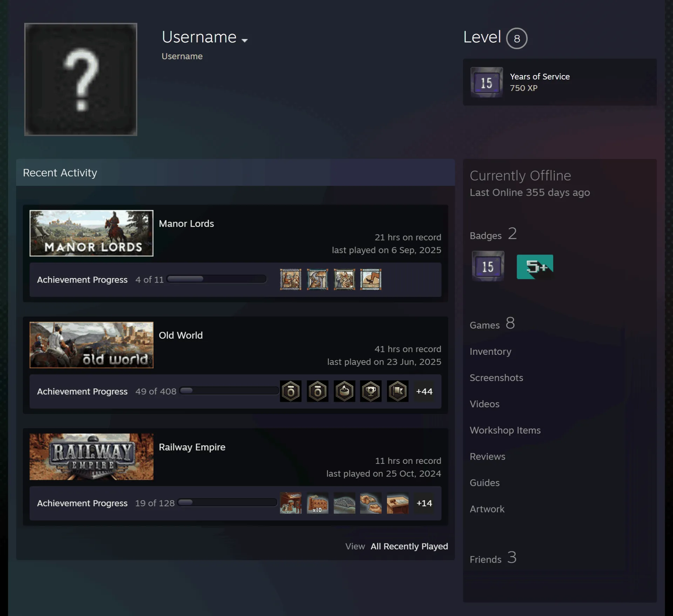Image resolution: width=673 pixels, height=616 pixels.
Task: Click first Railway Empire achievement icon
Action: pyautogui.click(x=291, y=503)
